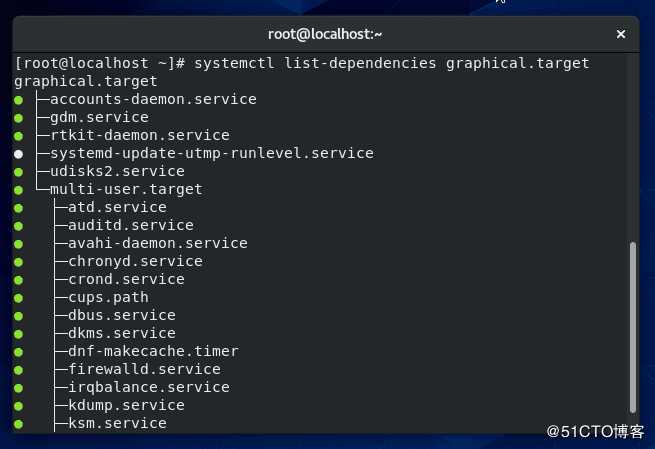
Task: Click the green dot beside accounts-daemon.service
Action: (x=19, y=100)
